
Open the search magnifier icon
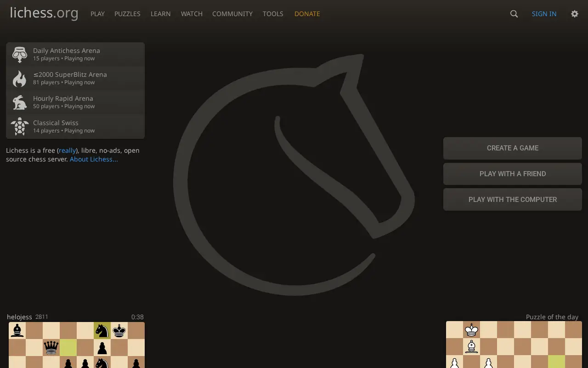[514, 14]
